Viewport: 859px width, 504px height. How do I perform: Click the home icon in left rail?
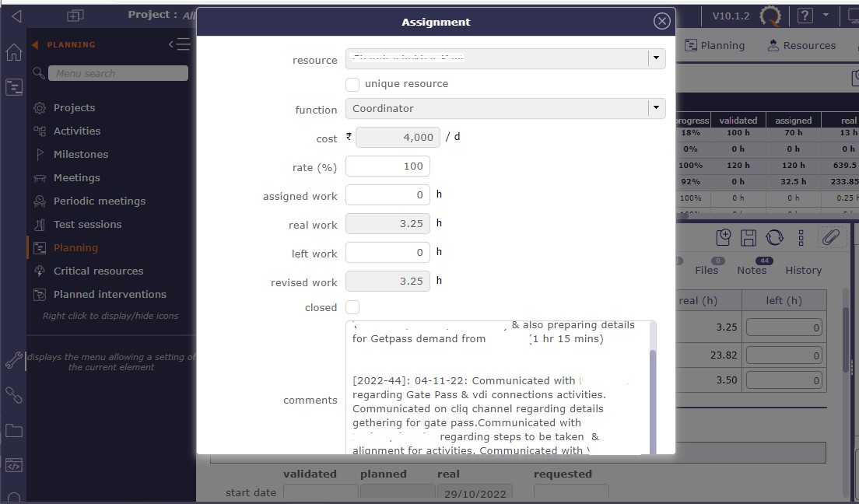pos(13,53)
